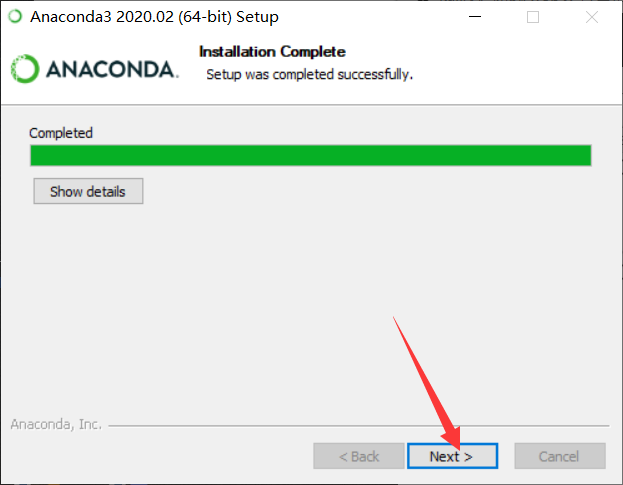Click the chevron symbol on Next button

coord(468,457)
